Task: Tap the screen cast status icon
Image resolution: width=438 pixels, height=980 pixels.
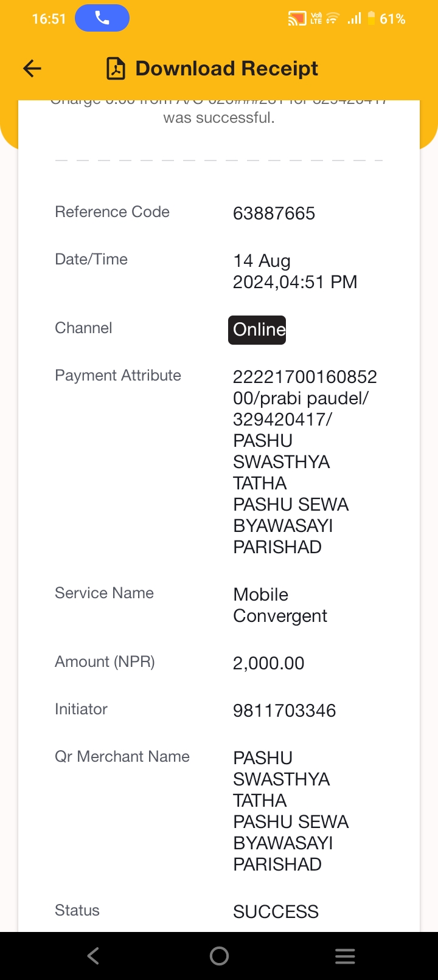Action: point(296,19)
